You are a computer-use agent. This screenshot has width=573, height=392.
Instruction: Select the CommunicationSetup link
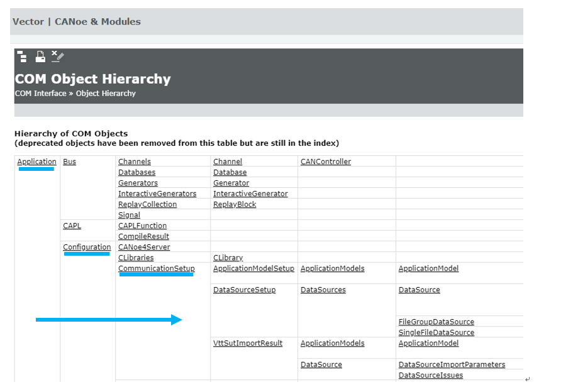(156, 268)
